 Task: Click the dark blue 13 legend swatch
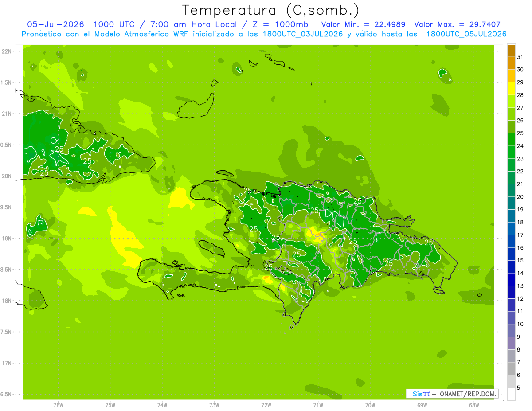click(511, 280)
